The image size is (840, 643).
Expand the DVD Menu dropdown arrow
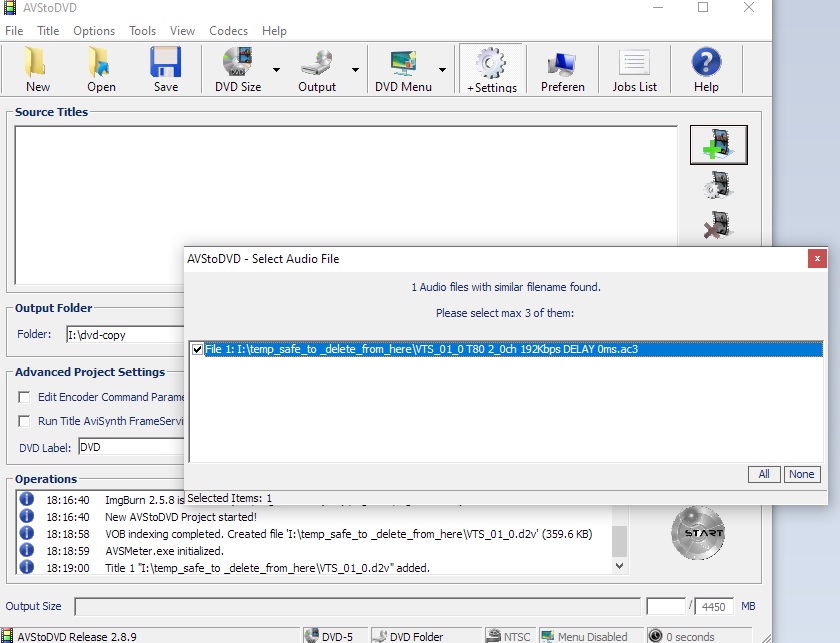(x=442, y=70)
